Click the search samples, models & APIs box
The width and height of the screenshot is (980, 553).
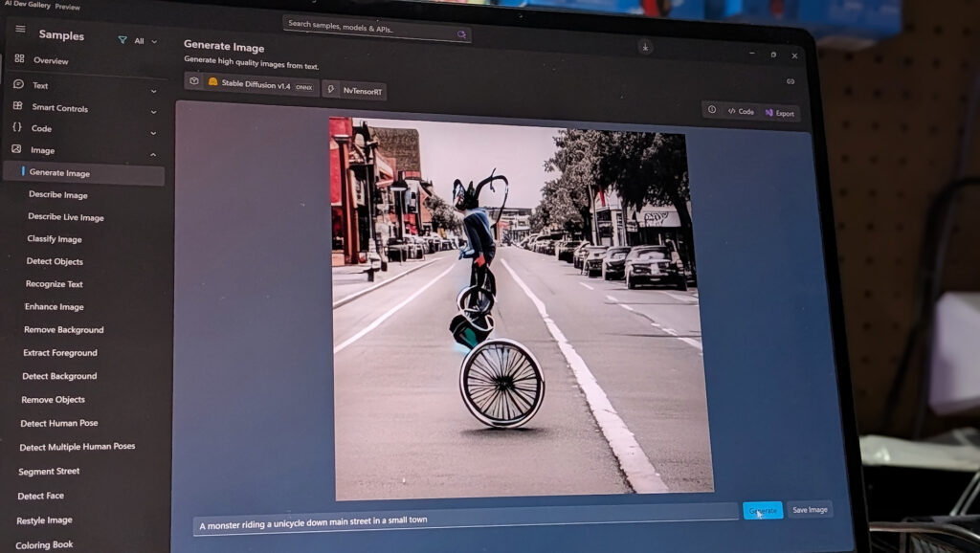click(x=377, y=29)
